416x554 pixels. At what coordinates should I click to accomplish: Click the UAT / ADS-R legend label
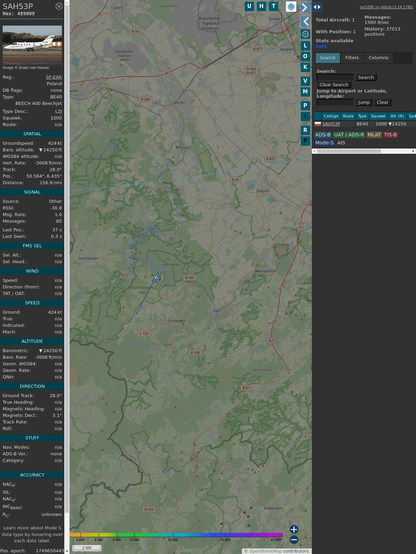[x=349, y=135]
